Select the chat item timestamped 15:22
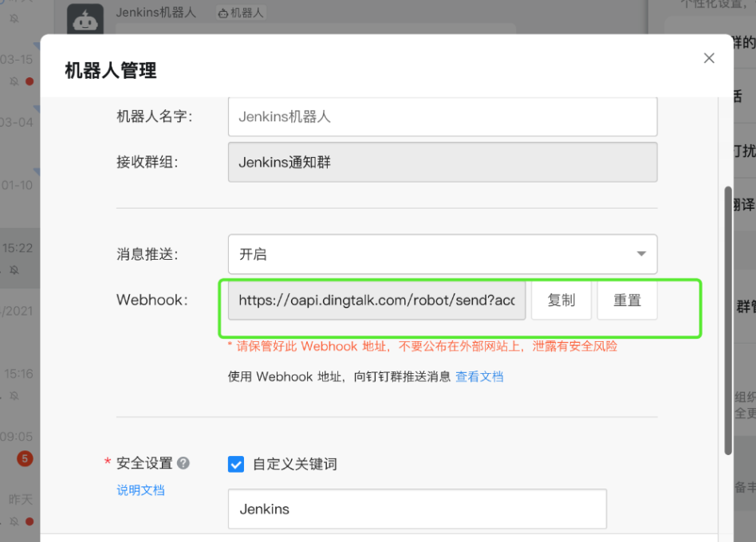 (20, 258)
